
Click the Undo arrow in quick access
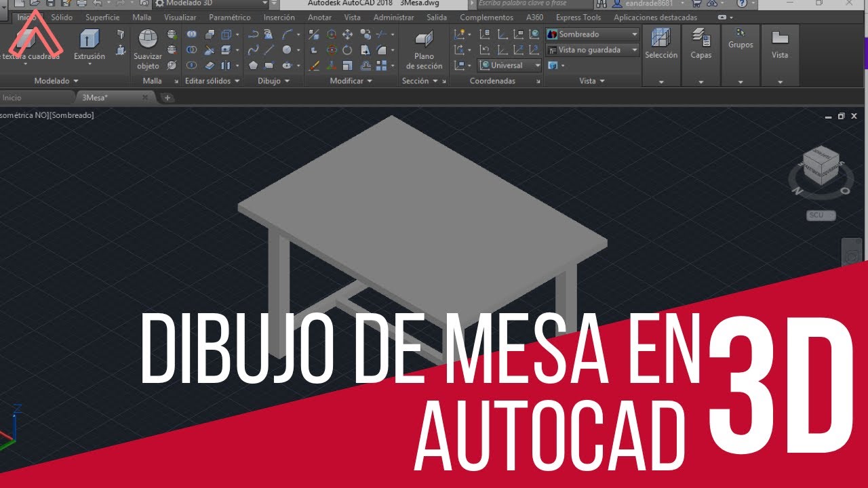coord(98,3)
